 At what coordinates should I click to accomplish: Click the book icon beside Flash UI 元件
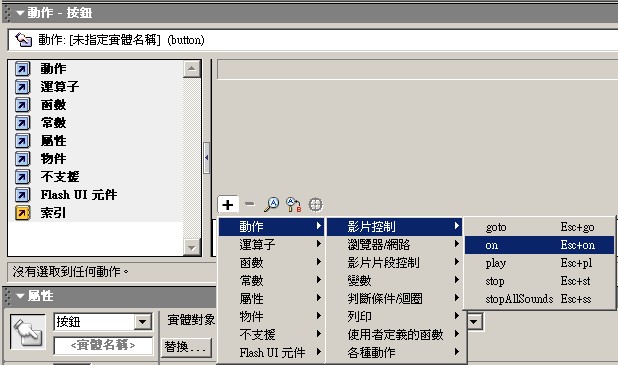tap(22, 195)
